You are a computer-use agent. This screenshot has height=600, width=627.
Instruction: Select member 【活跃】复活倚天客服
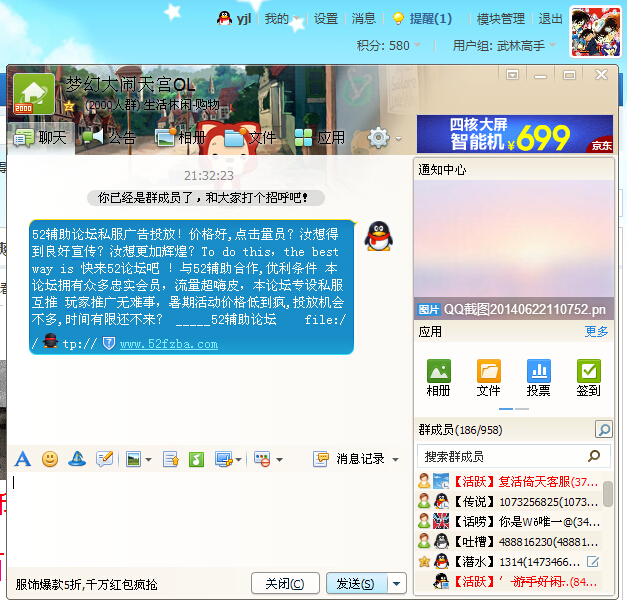(509, 482)
